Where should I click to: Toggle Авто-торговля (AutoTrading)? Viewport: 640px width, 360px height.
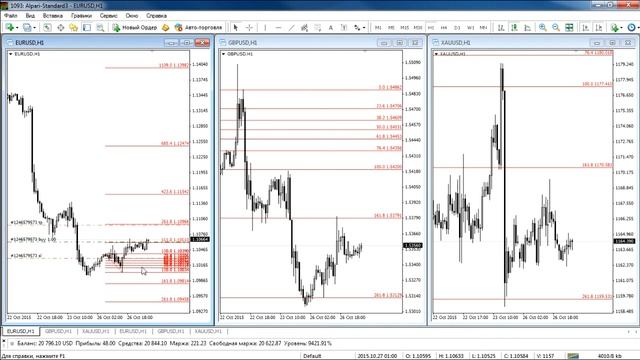pyautogui.click(x=198, y=27)
